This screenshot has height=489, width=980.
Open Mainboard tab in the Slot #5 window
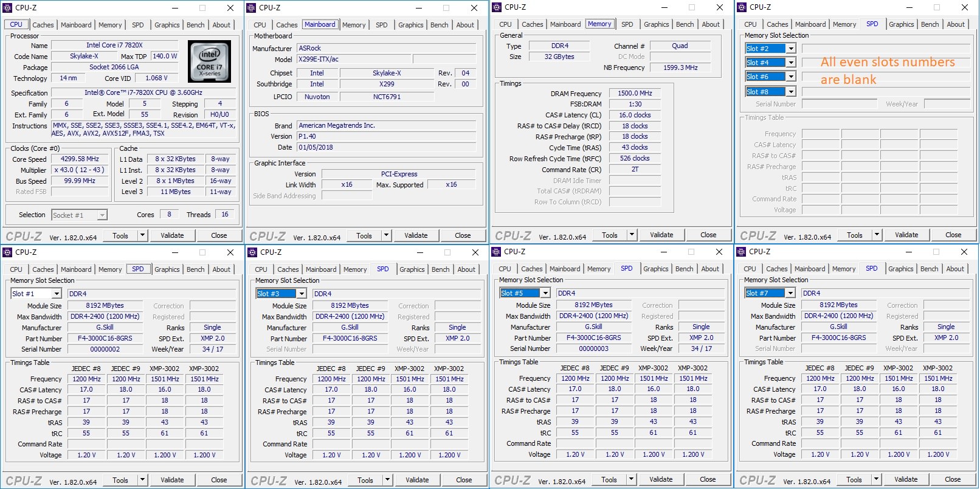coord(565,269)
